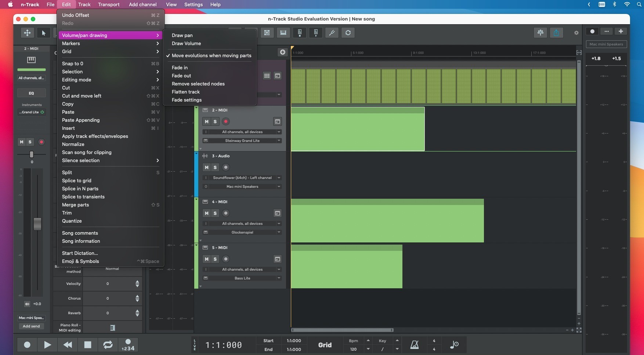Click the blue share/export icon
644x355 pixels.
click(x=556, y=33)
